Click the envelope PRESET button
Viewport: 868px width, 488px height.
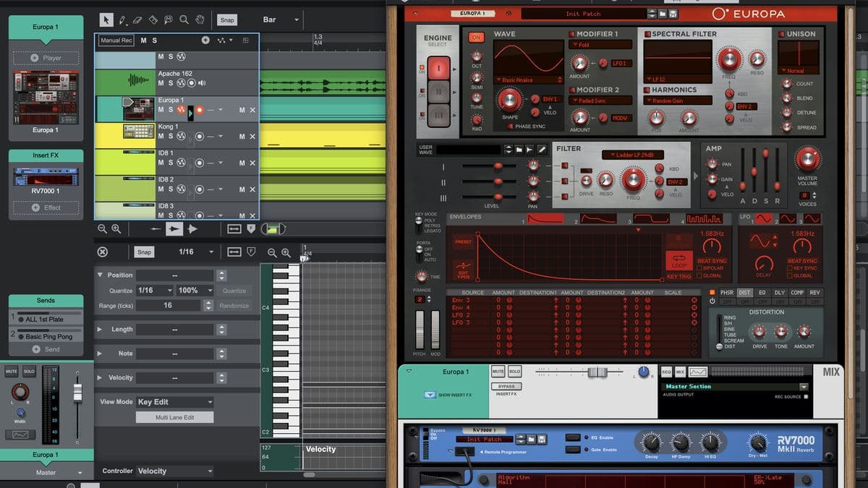[463, 242]
